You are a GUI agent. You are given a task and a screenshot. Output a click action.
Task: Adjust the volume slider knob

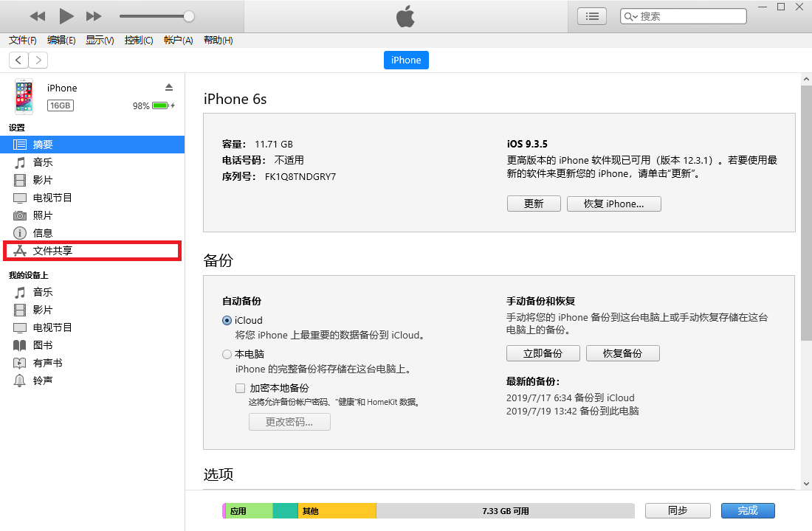coord(189,16)
